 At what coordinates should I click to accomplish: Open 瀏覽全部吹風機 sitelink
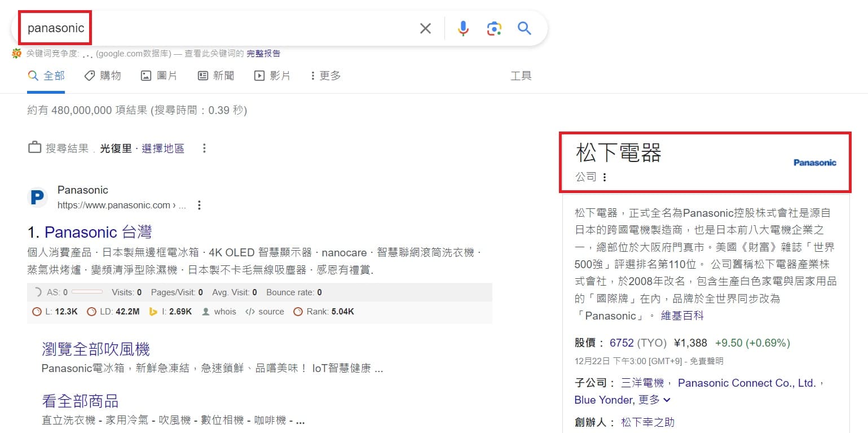coord(96,349)
